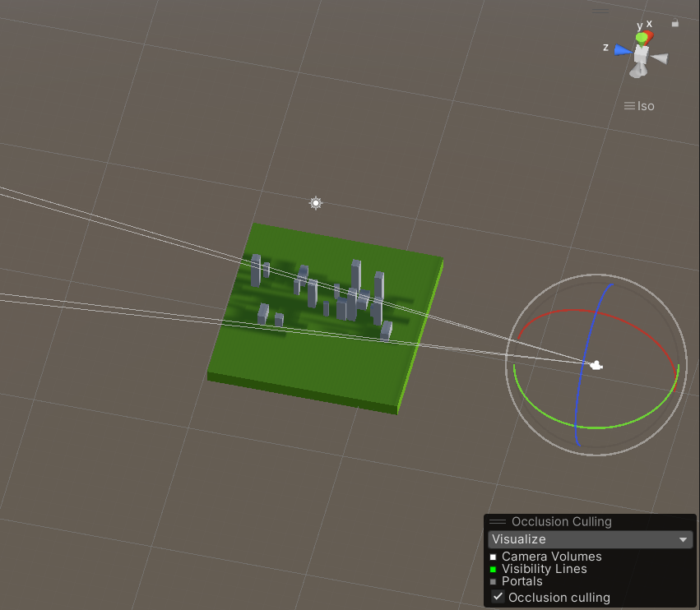Click the dropdown arrow on Visualize field
The width and height of the screenshot is (700, 610).
click(683, 540)
